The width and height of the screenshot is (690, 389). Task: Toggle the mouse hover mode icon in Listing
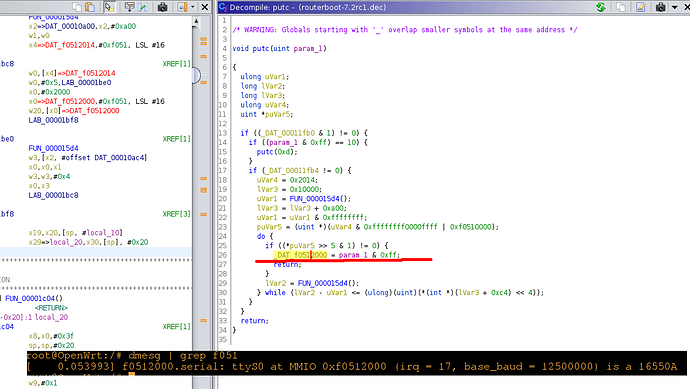(x=109, y=7)
